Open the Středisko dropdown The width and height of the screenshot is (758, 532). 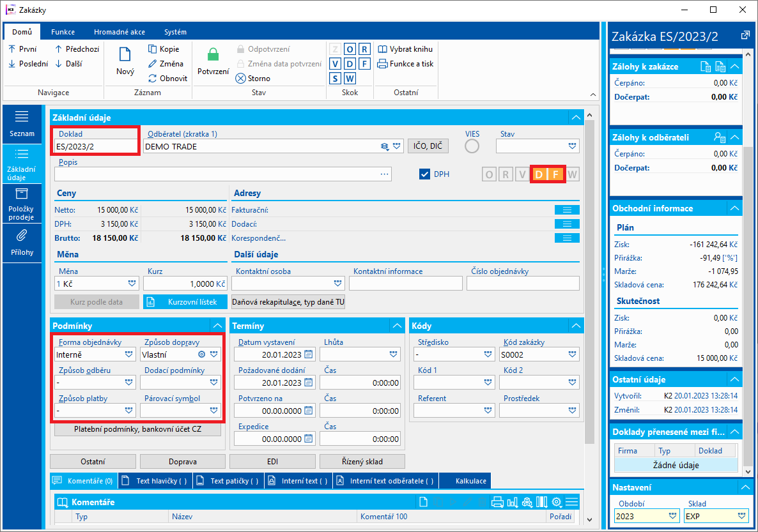point(488,354)
